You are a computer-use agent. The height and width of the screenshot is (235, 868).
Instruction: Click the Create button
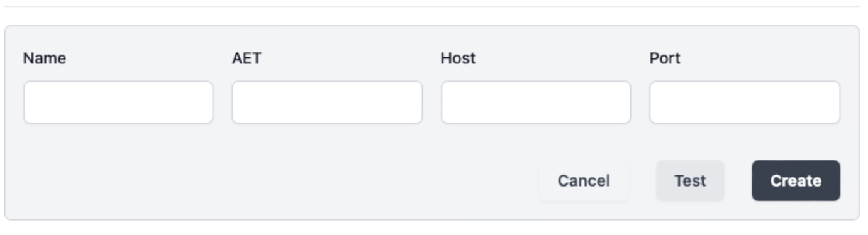[796, 181]
